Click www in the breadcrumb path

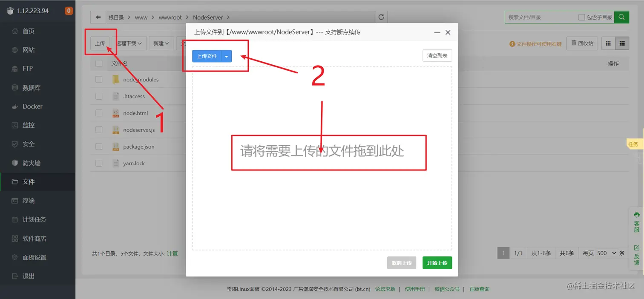coord(141,17)
